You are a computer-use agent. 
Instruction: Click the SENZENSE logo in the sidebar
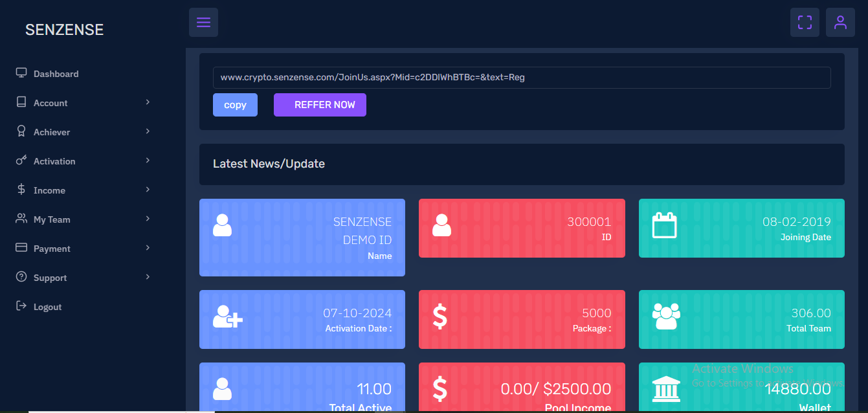pos(65,30)
